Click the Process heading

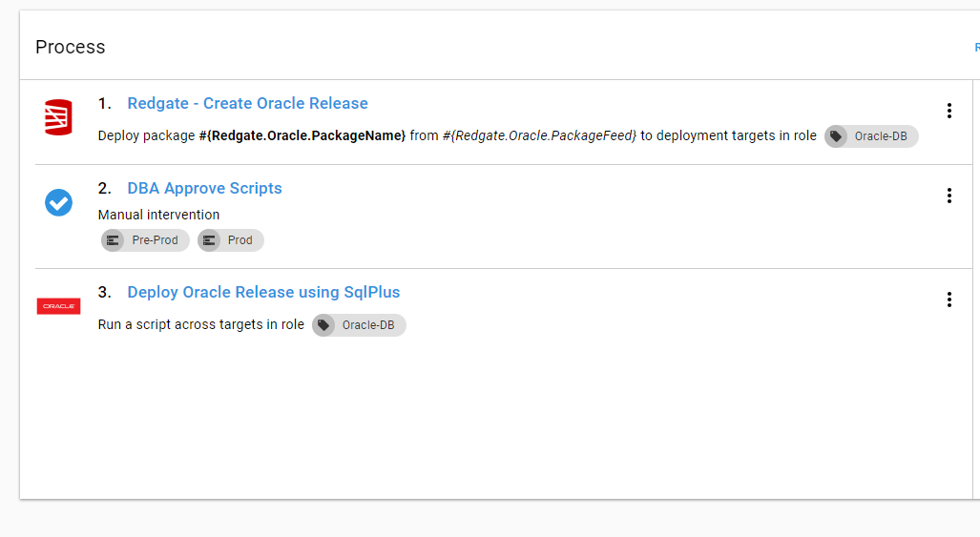tap(71, 47)
